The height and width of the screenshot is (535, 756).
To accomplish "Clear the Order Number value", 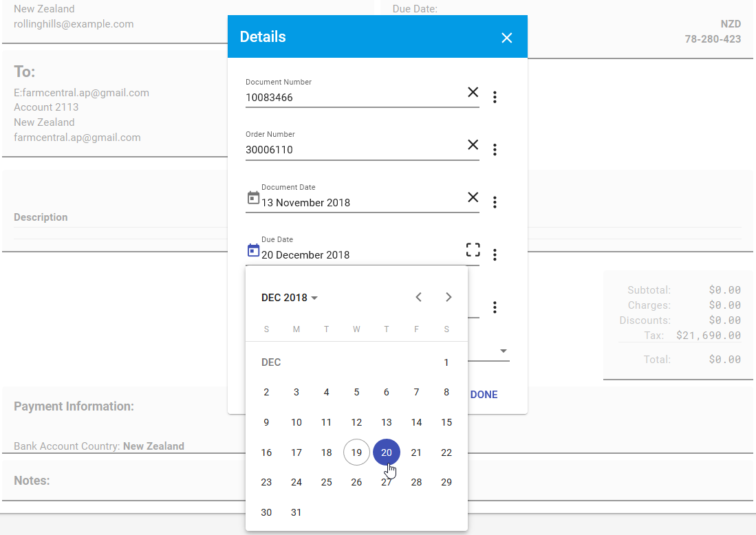I will 473,144.
